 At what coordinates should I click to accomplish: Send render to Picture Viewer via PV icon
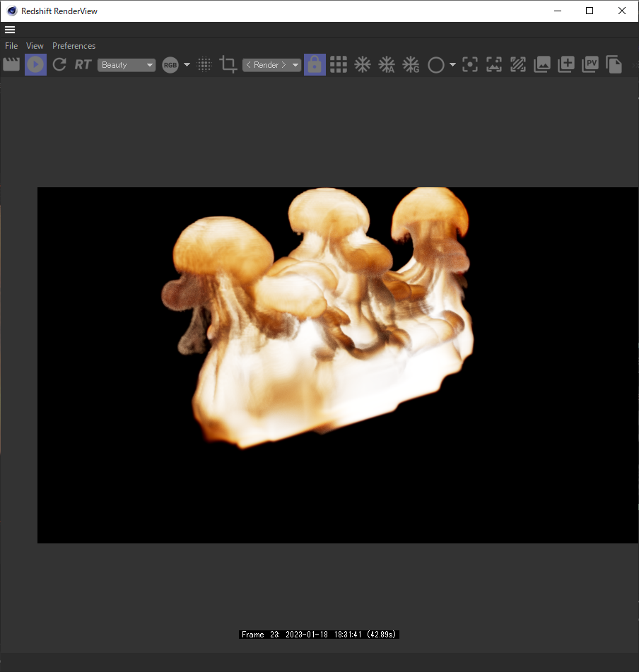tap(590, 64)
